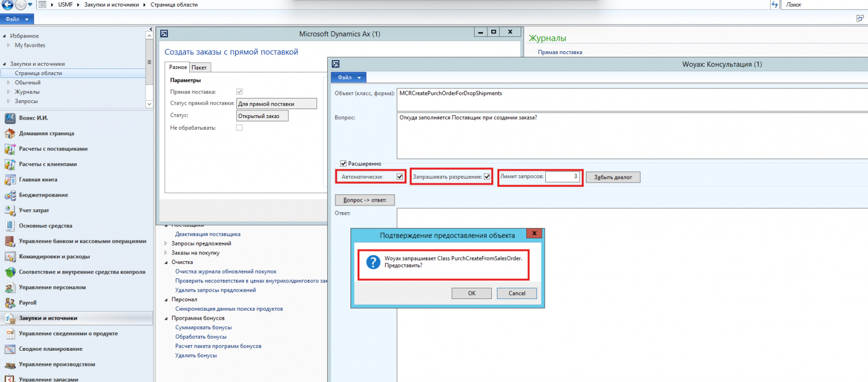Collapse the Очистка group
Viewport: 868px width, 382px height.
[166, 262]
